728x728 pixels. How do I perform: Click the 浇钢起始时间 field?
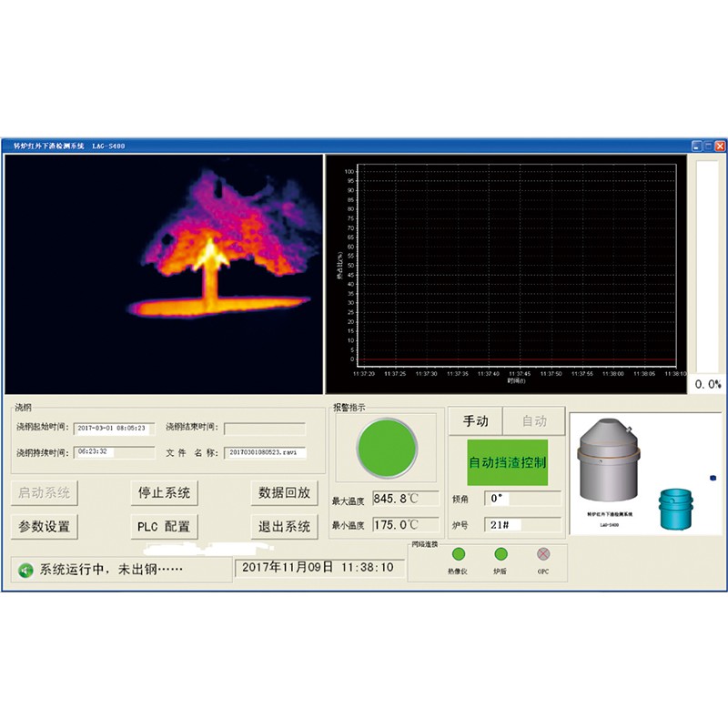click(x=115, y=428)
